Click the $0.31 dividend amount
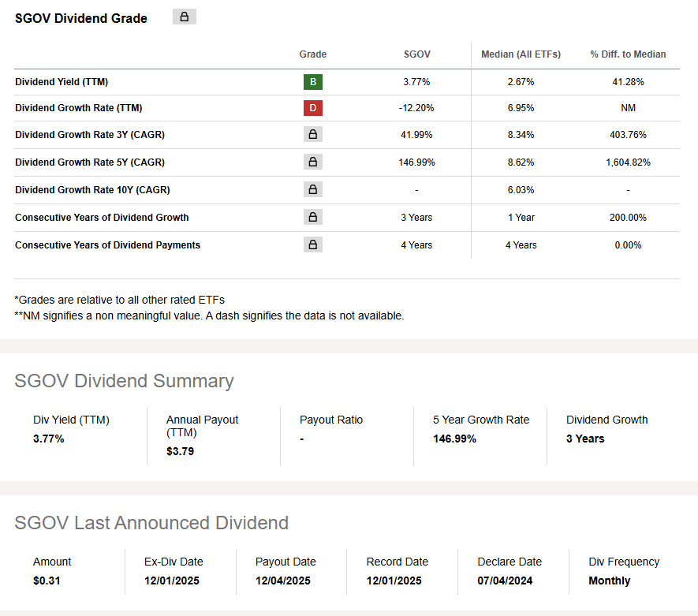The image size is (698, 616). [x=47, y=581]
